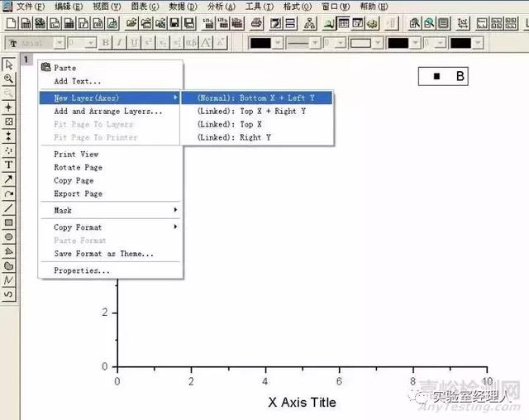This screenshot has width=529, height=420.
Task: Select the Text tool in left toolbar
Action: pyautogui.click(x=9, y=165)
